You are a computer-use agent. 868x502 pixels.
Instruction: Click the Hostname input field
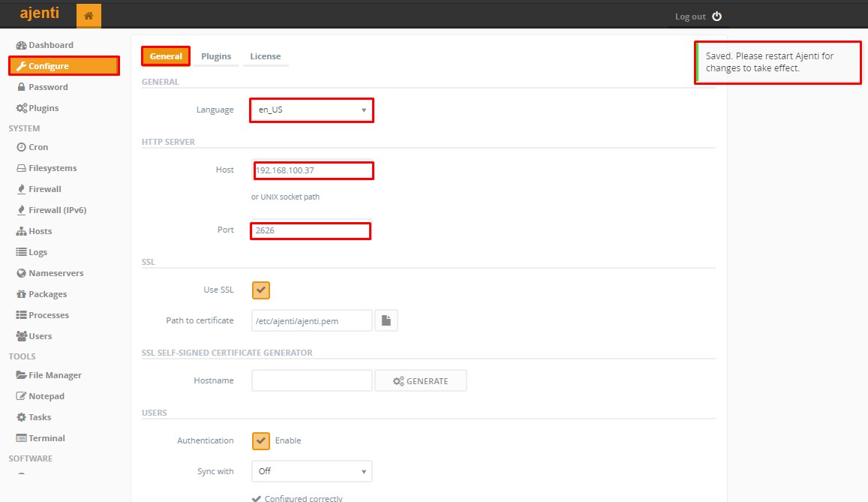coord(311,380)
